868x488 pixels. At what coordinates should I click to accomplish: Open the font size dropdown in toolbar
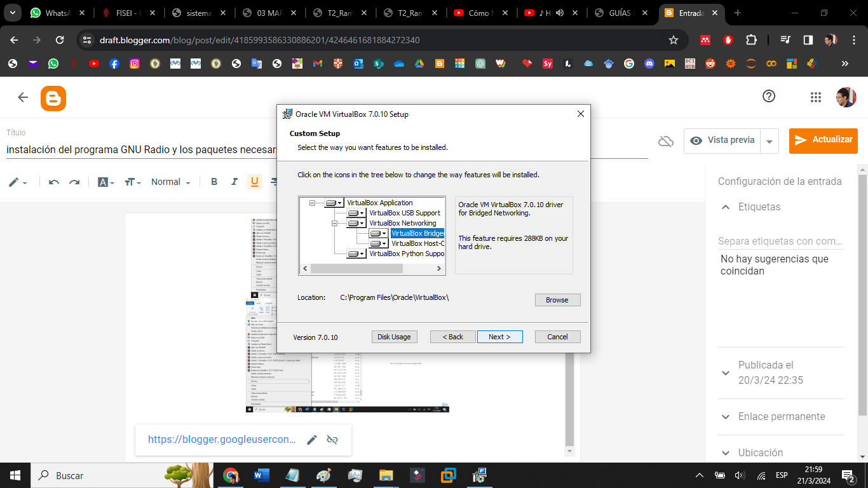tap(133, 182)
